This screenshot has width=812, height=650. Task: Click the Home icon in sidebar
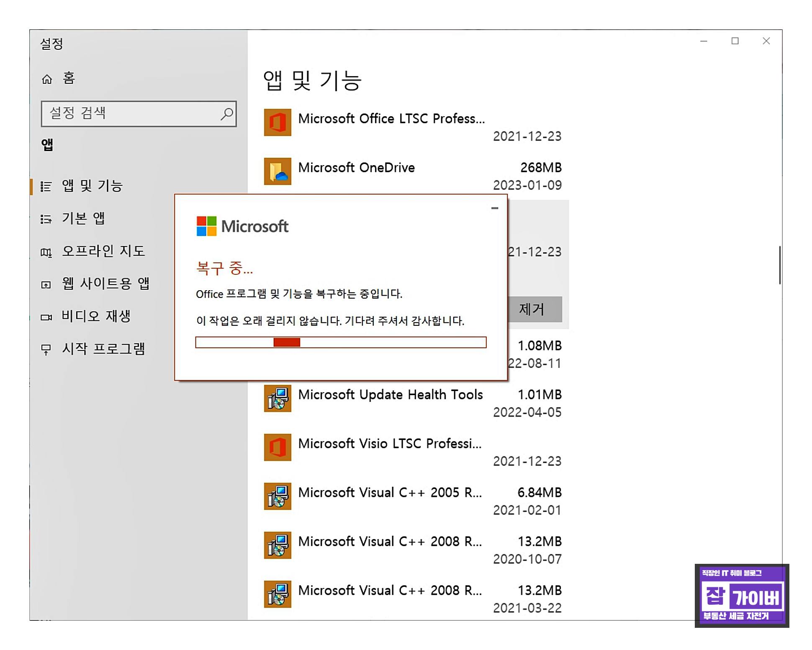pyautogui.click(x=47, y=79)
